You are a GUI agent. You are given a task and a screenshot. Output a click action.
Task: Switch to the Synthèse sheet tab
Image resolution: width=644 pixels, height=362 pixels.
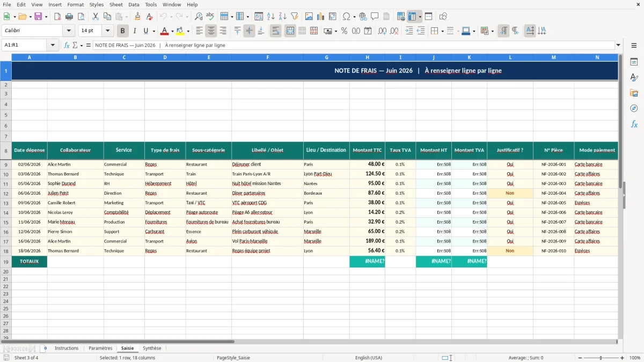[152, 348]
